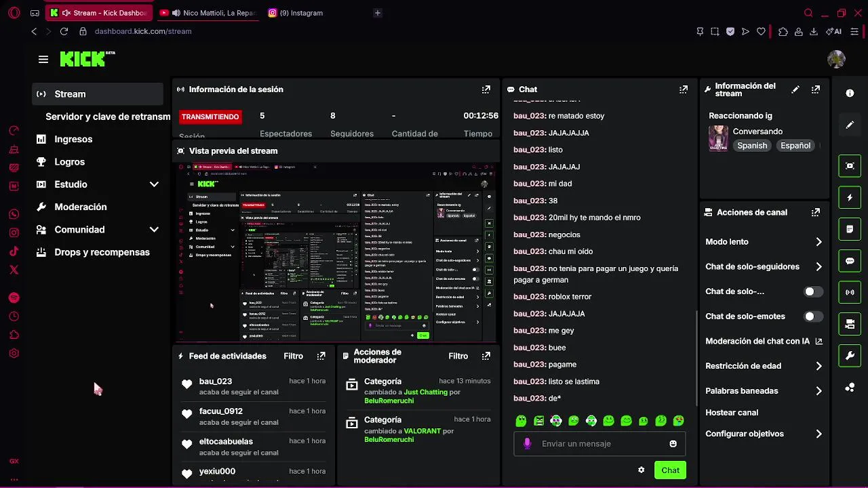Open the X (Twitter) icon in Opera GX sidebar

pyautogui.click(x=14, y=270)
